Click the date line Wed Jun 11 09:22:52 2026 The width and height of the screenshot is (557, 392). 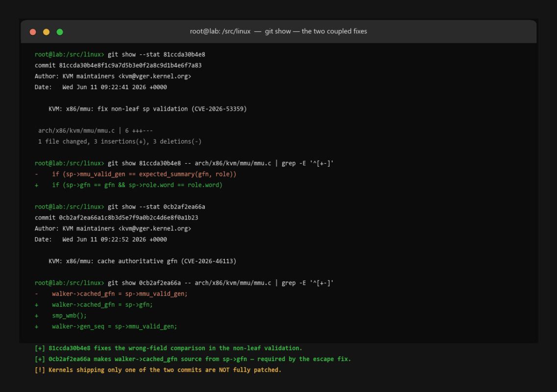pyautogui.click(x=100, y=240)
